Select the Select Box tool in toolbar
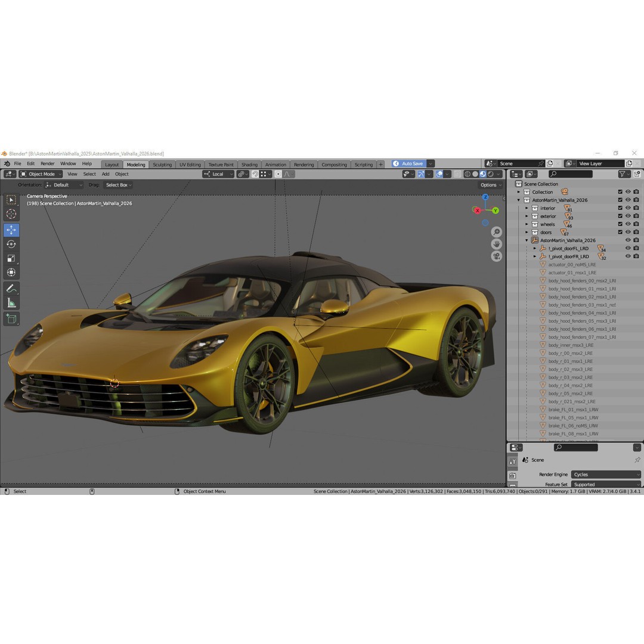644x644 pixels. (11, 200)
